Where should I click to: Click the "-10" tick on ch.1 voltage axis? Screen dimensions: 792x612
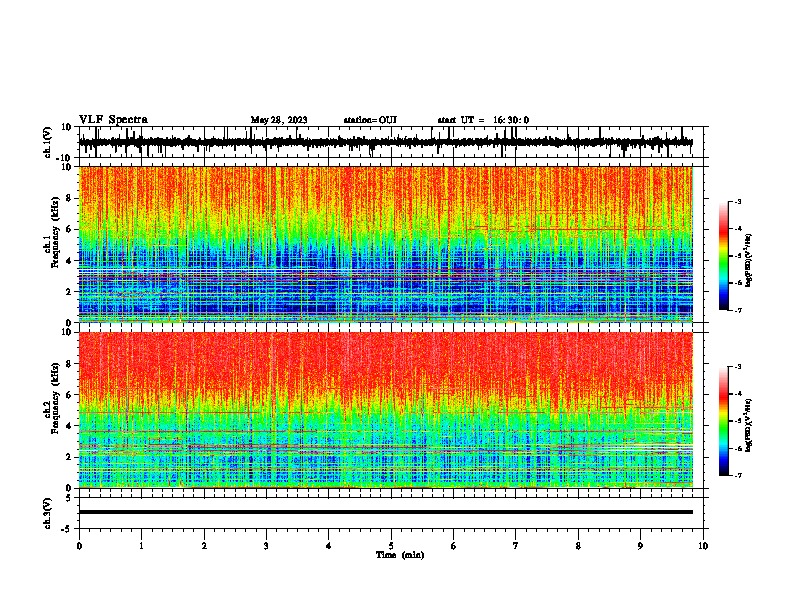click(64, 158)
